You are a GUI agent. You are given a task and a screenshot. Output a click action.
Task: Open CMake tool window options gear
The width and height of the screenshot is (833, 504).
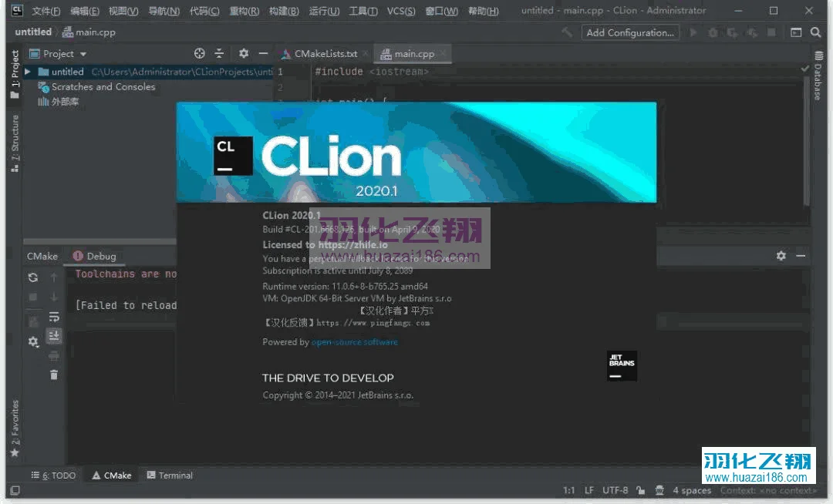pyautogui.click(x=781, y=256)
